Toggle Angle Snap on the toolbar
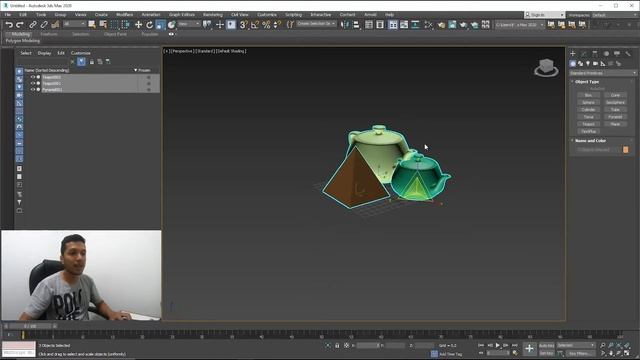The height and width of the screenshot is (360, 640). click(255, 25)
